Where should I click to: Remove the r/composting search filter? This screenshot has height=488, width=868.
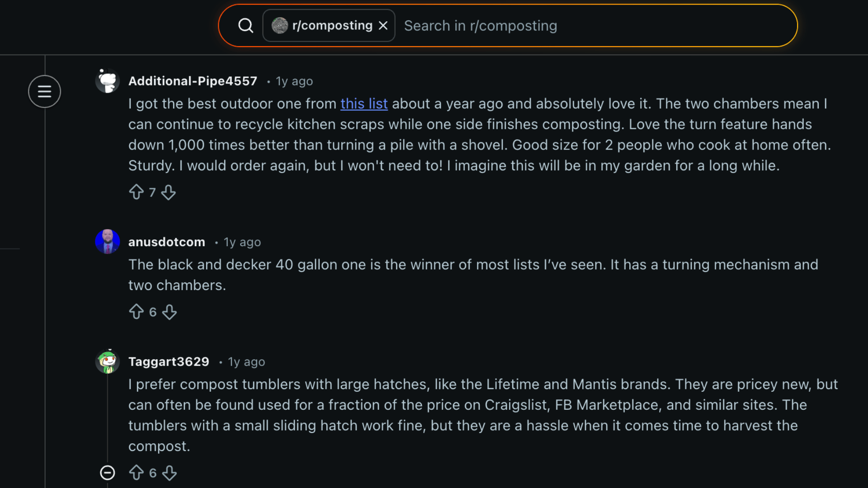click(x=383, y=25)
